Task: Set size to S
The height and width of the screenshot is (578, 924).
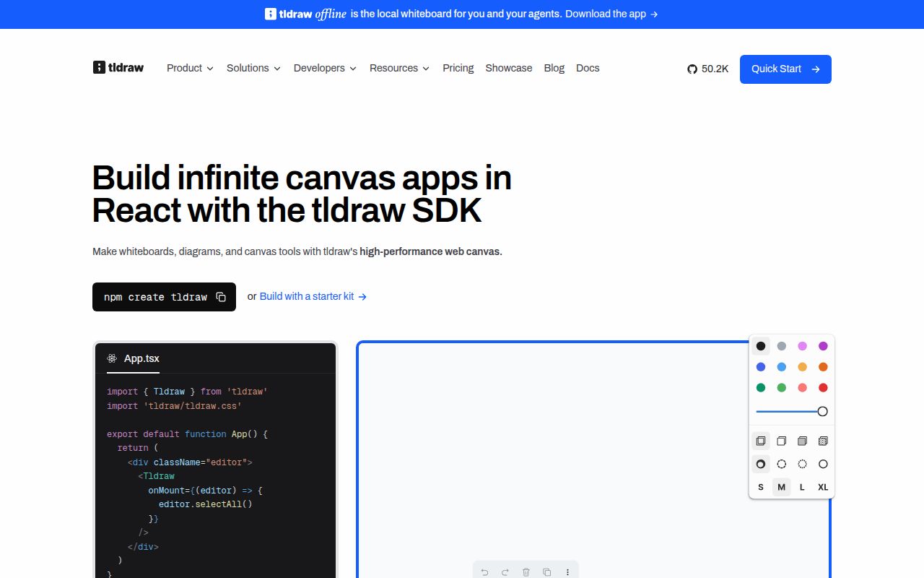Action: tap(761, 487)
